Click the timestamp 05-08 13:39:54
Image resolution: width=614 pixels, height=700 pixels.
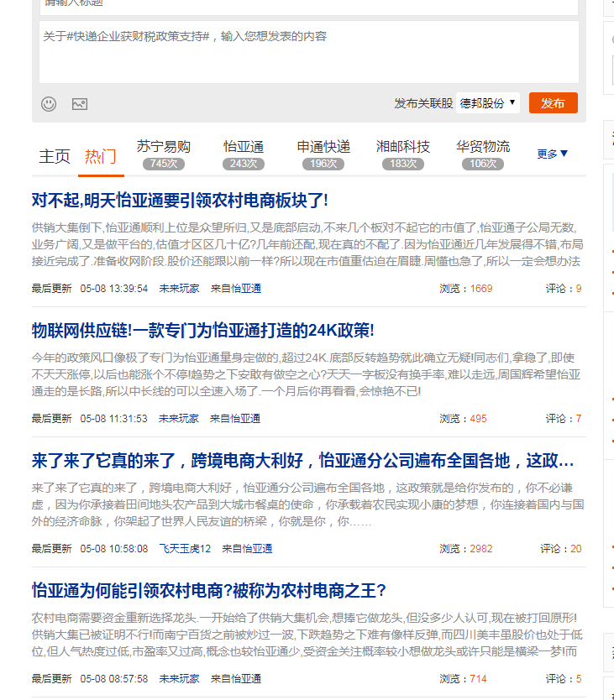(x=114, y=289)
